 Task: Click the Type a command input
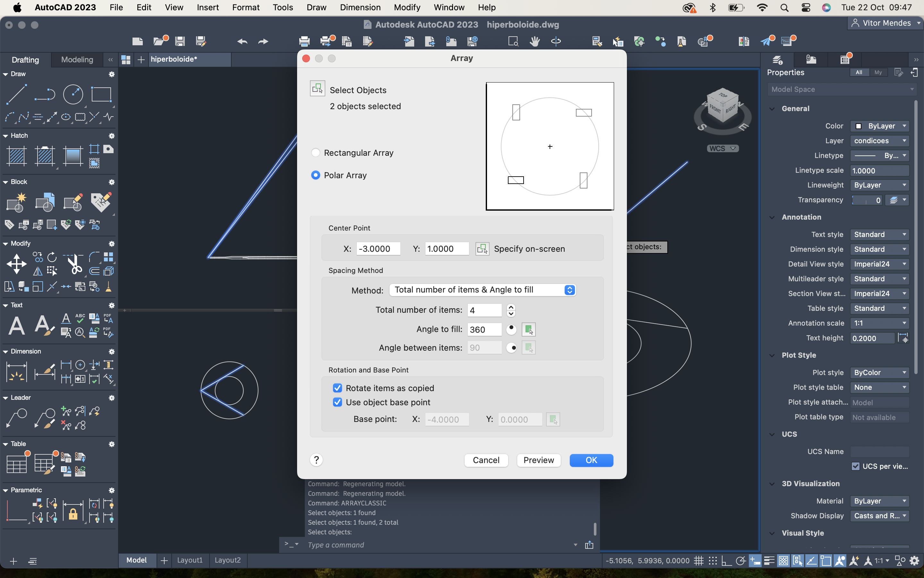click(439, 545)
